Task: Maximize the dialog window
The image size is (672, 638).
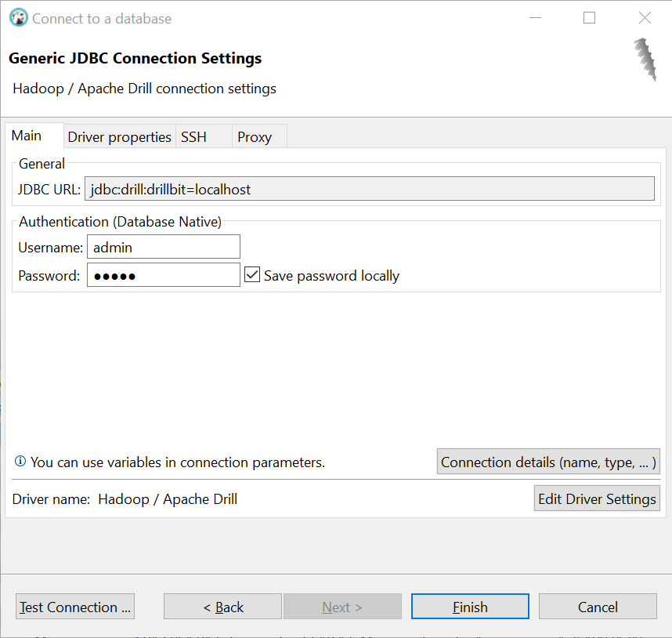Action: [x=589, y=17]
